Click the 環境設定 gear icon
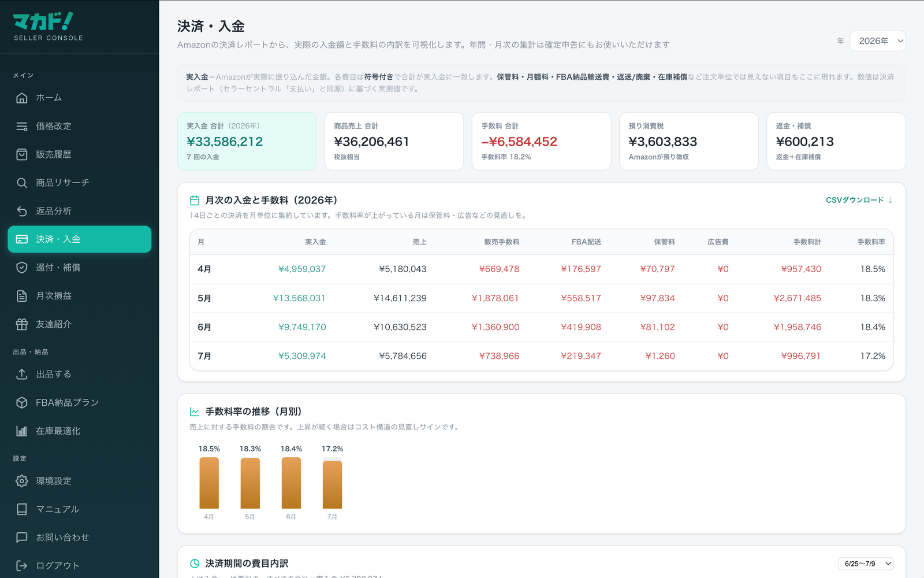The height and width of the screenshot is (578, 924). tap(22, 481)
